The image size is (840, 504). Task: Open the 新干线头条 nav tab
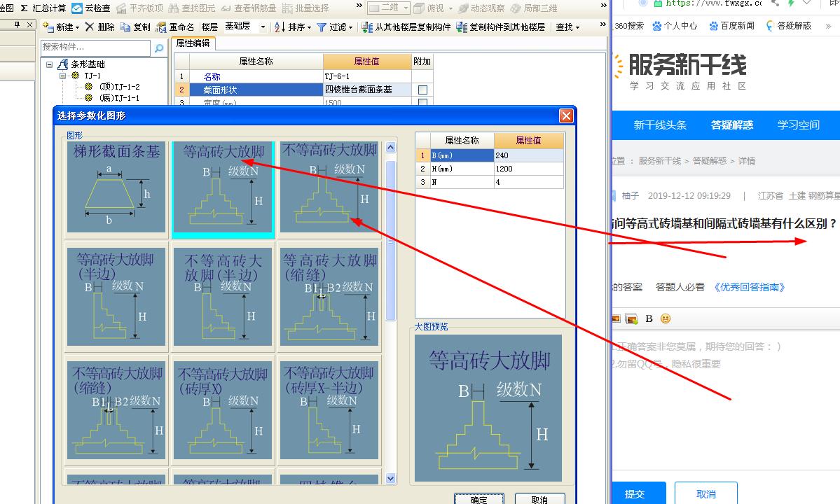(x=660, y=125)
